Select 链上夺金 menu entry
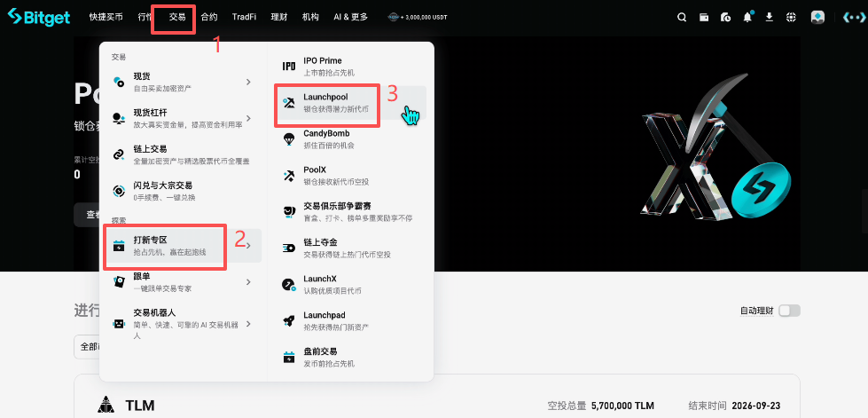This screenshot has height=418, width=868. point(350,248)
